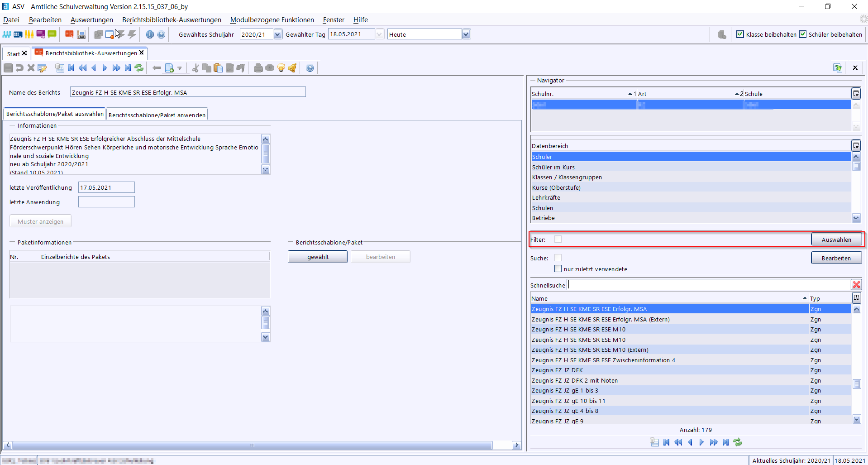Open the Hilfe menu

point(361,20)
